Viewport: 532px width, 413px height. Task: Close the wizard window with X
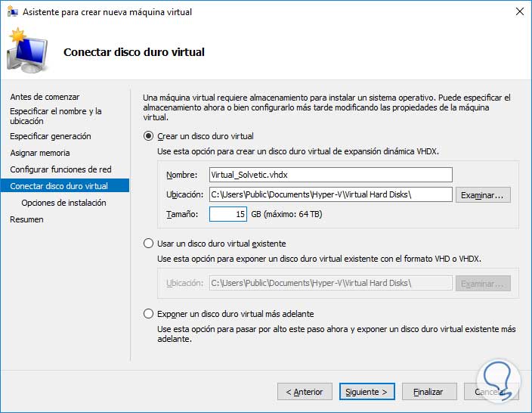[x=519, y=12]
